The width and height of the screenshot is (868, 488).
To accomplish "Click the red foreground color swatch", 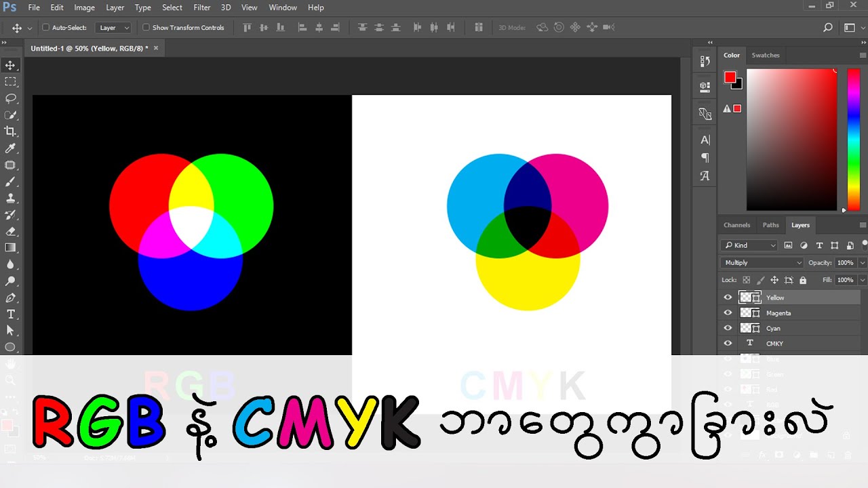I will click(730, 77).
